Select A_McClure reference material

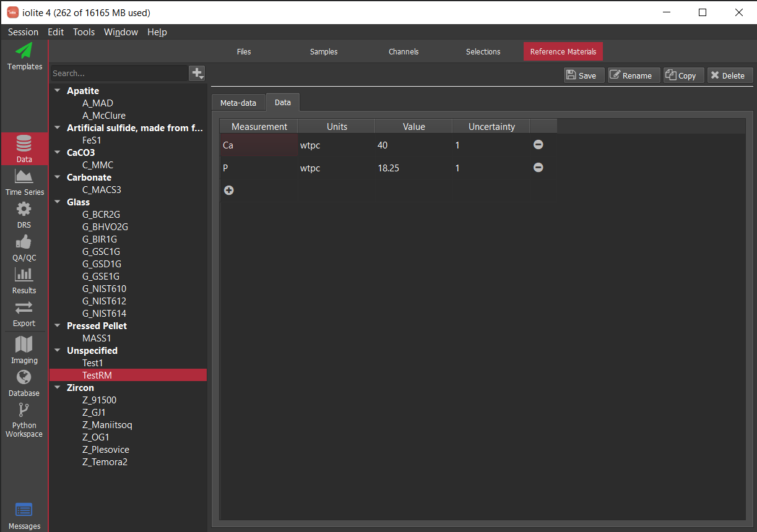point(104,116)
